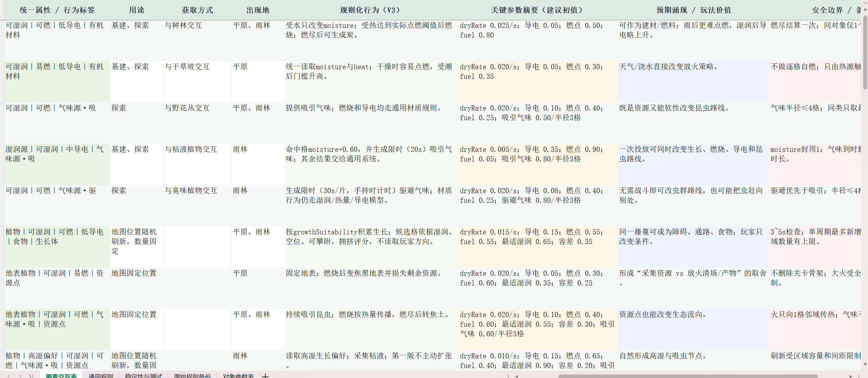Select cell 与树林交互
Image resolution: width=868 pixels, height=378 pixels.
[x=197, y=41]
